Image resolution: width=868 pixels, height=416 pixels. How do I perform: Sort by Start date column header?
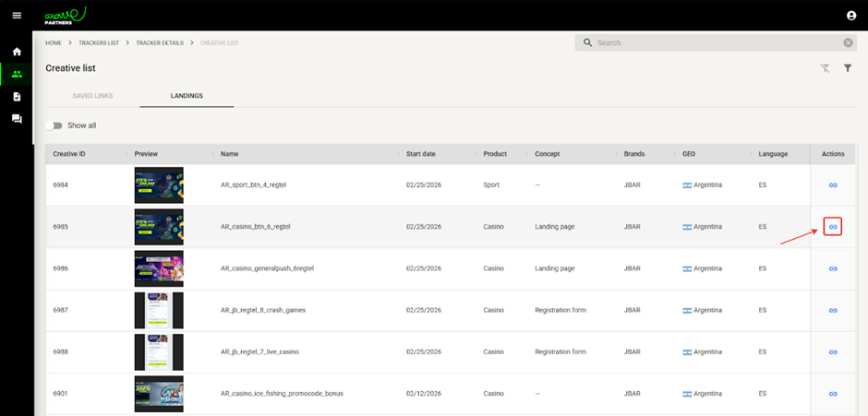[422, 154]
